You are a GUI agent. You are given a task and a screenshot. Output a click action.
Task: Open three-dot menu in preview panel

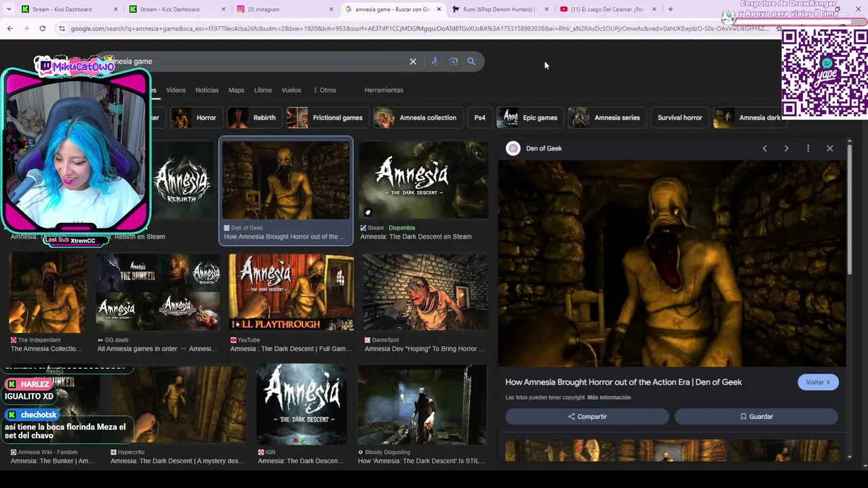(x=808, y=148)
